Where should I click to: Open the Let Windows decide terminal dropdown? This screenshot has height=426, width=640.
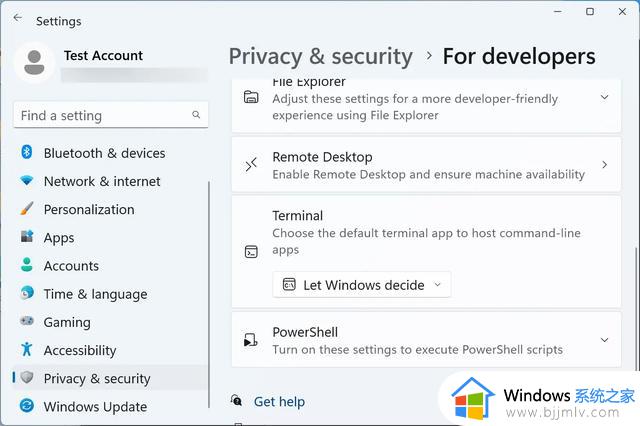point(362,284)
